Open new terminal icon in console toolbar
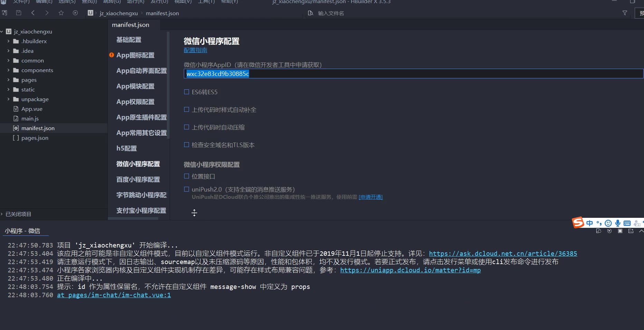The image size is (644, 330). (x=631, y=231)
